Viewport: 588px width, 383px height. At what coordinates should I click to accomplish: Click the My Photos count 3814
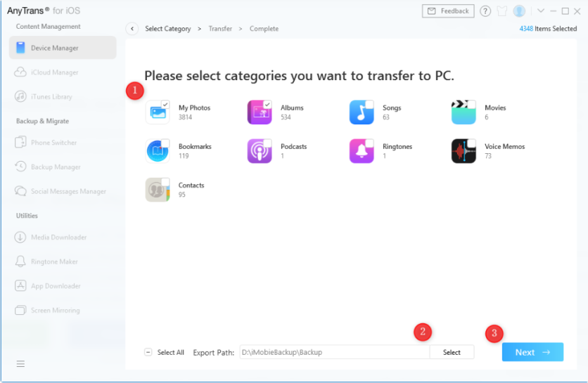pos(185,117)
